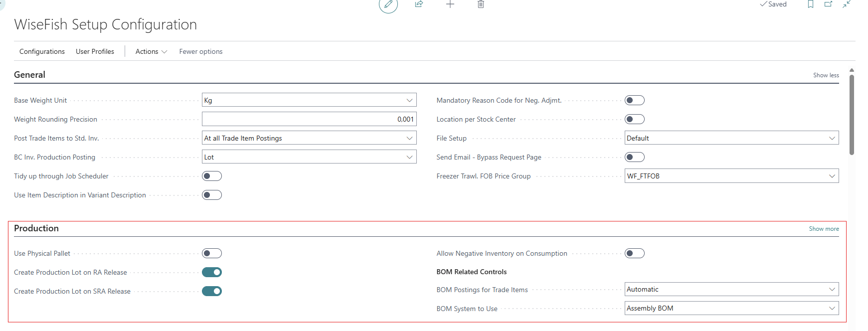The image size is (868, 331).
Task: Click the New plus icon
Action: 450,4
